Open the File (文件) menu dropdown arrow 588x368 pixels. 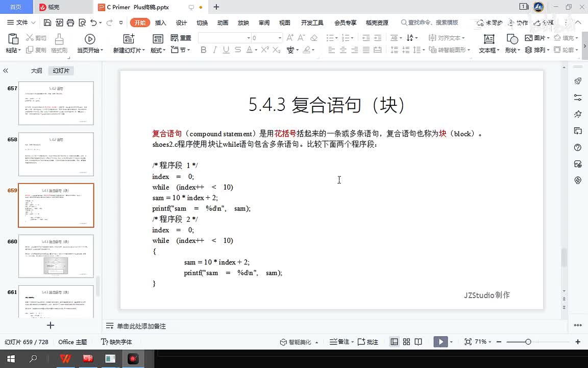point(33,22)
